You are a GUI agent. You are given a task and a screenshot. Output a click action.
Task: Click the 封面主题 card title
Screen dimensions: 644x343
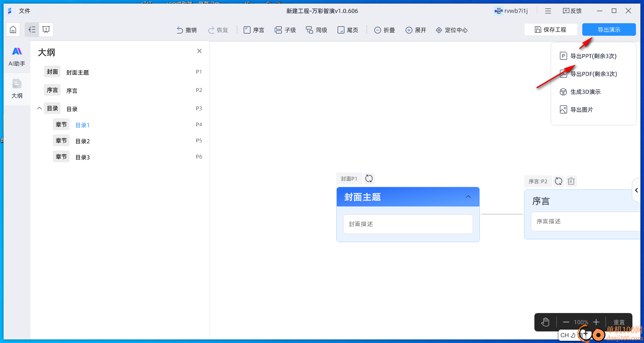[x=363, y=197]
